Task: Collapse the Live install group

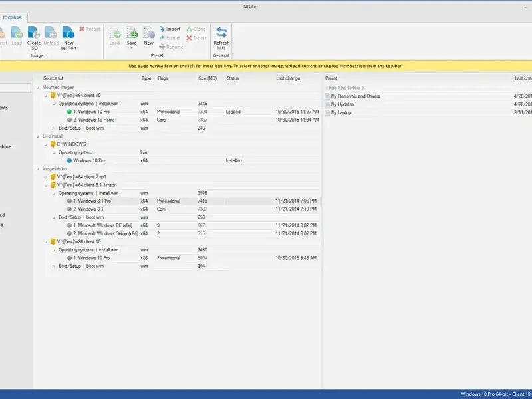Action: click(x=39, y=136)
